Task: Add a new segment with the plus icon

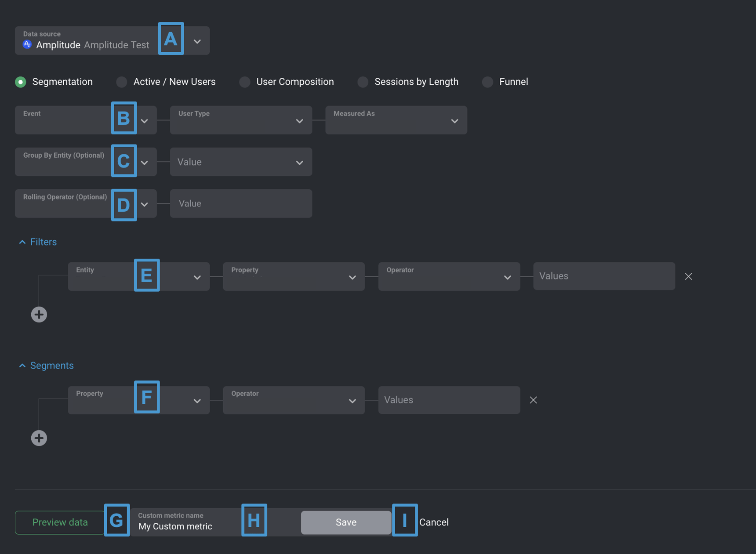Action: tap(39, 438)
